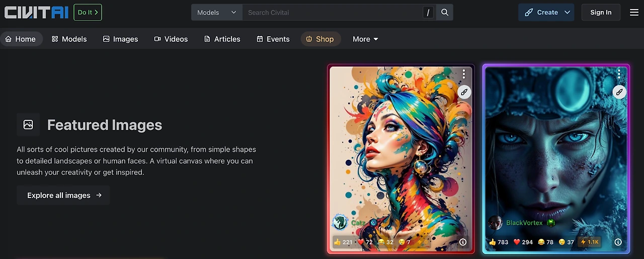Click the green Do It button
The width and height of the screenshot is (644, 259).
pos(88,12)
